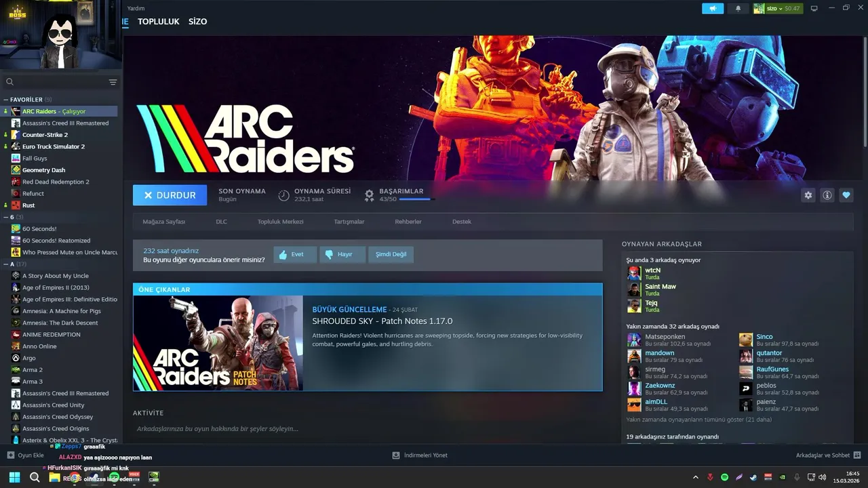Open Windows taskbar search
The image size is (868, 488).
35,477
